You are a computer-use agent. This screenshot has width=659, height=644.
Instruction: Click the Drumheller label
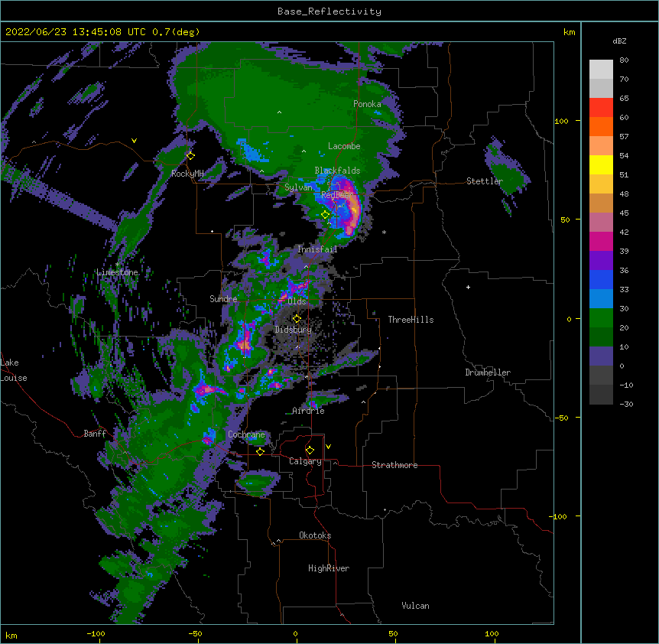point(488,372)
